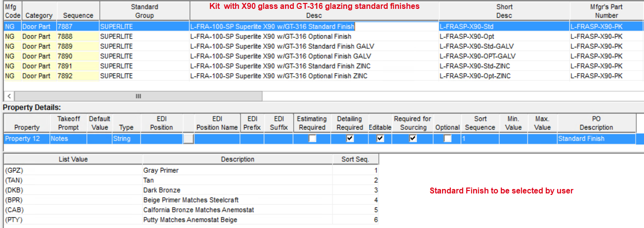Uncheck the Detailing Required checkbox
The image size is (644, 228).
[350, 139]
